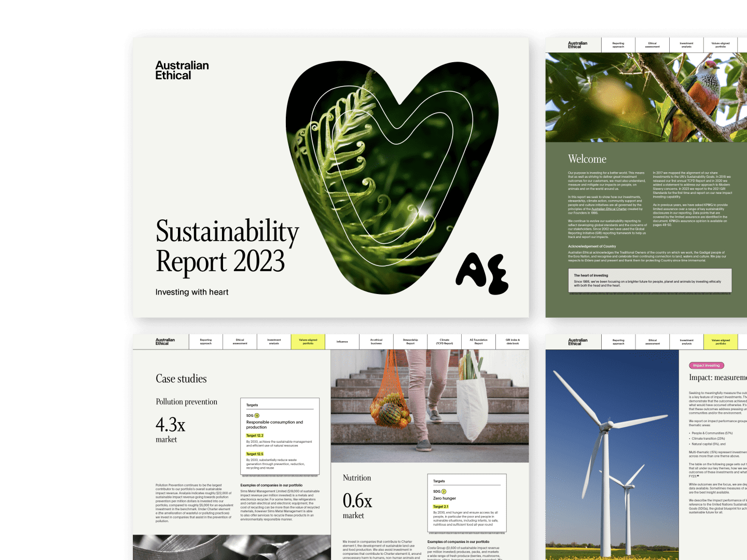The image size is (747, 560).
Task: Open Reporting approach tab on Case studies page
Action: pyautogui.click(x=206, y=342)
